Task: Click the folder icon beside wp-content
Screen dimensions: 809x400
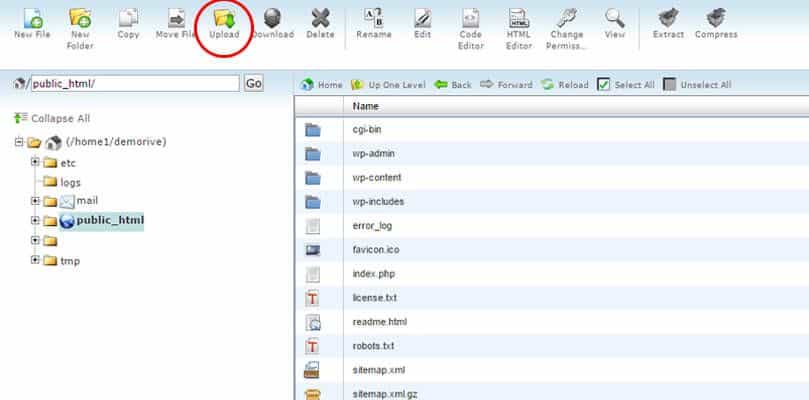Action: pyautogui.click(x=313, y=178)
